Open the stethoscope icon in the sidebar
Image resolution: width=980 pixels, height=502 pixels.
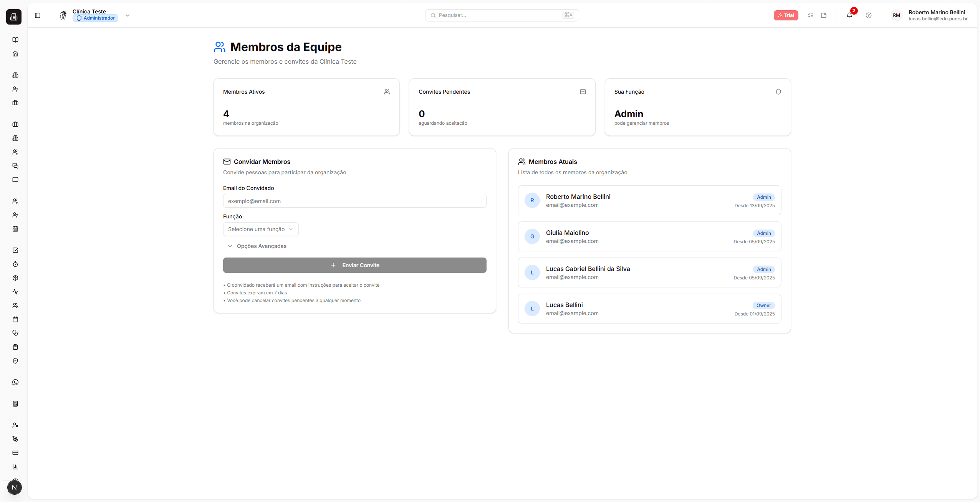point(15,333)
